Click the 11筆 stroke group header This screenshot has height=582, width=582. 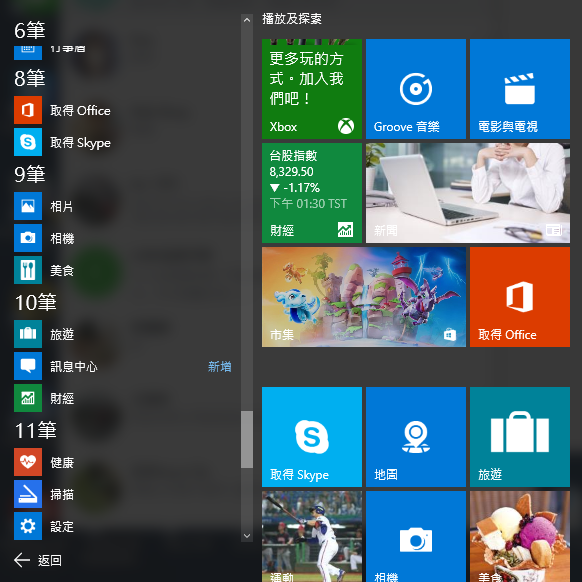[x=36, y=430]
